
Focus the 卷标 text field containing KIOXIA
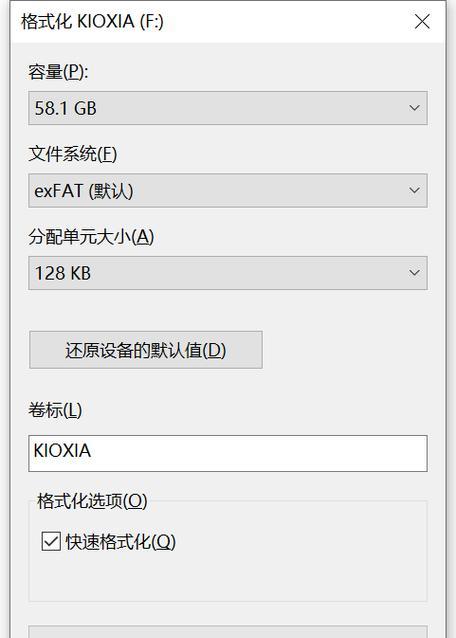point(228,453)
